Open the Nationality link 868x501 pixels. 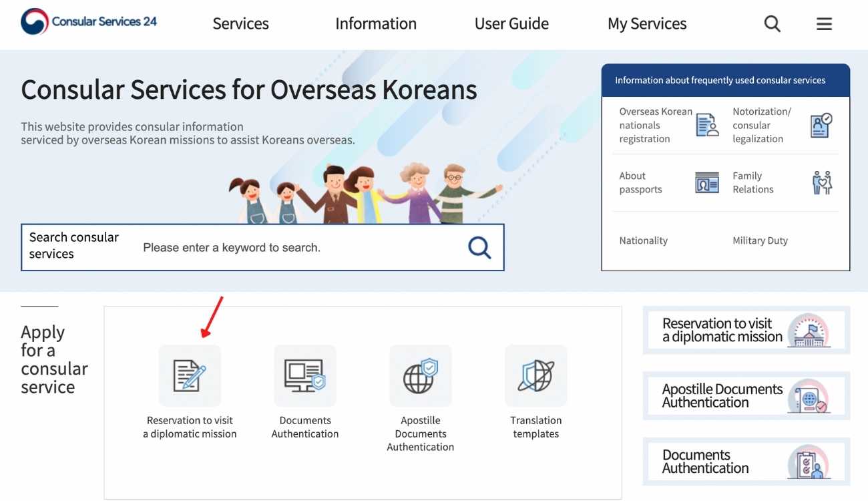tap(643, 240)
